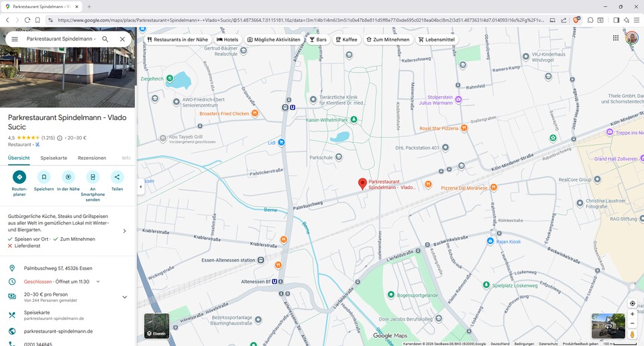
Task: Click Produktfeedback geben link
Action: pyautogui.click(x=580, y=344)
